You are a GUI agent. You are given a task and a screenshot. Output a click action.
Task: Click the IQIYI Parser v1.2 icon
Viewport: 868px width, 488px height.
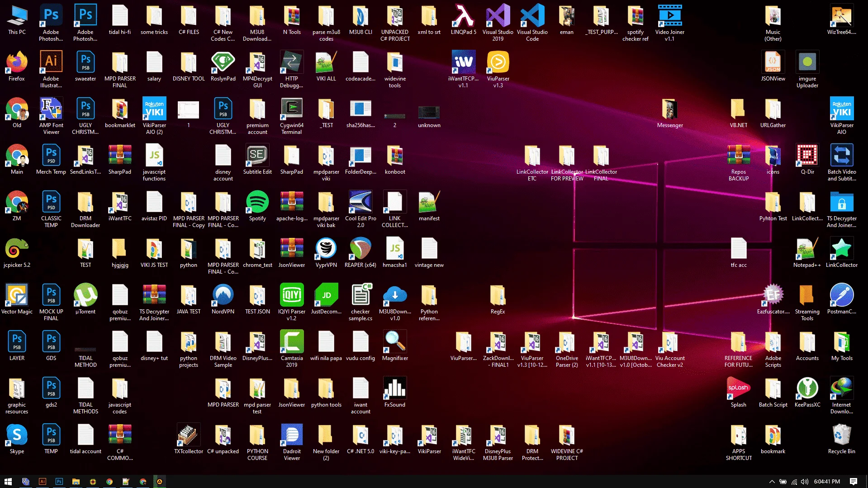point(292,303)
